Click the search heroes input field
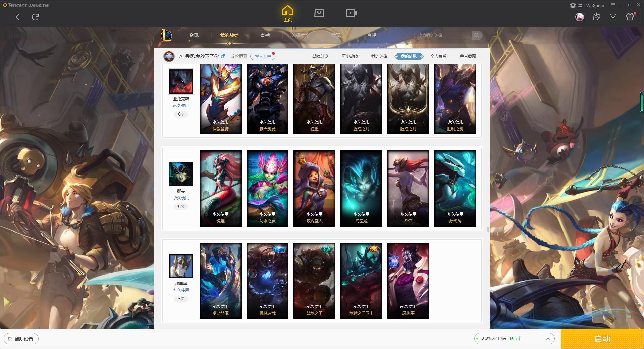The height and width of the screenshot is (349, 644). (x=443, y=35)
